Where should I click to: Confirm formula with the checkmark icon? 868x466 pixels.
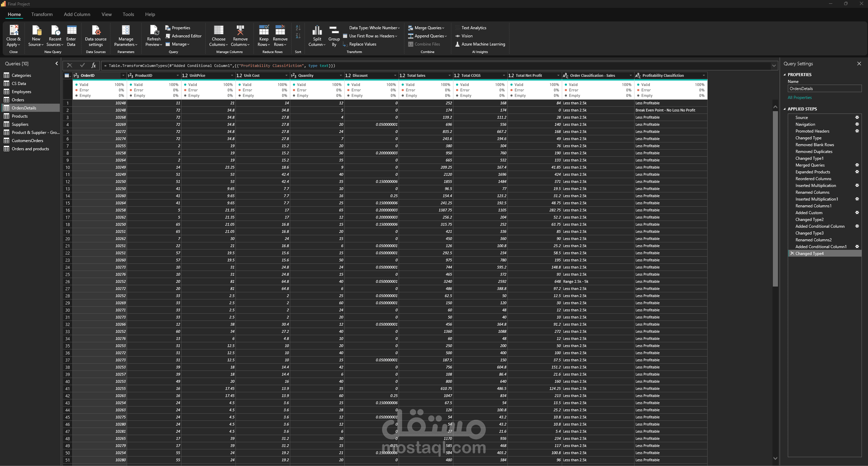pos(82,65)
